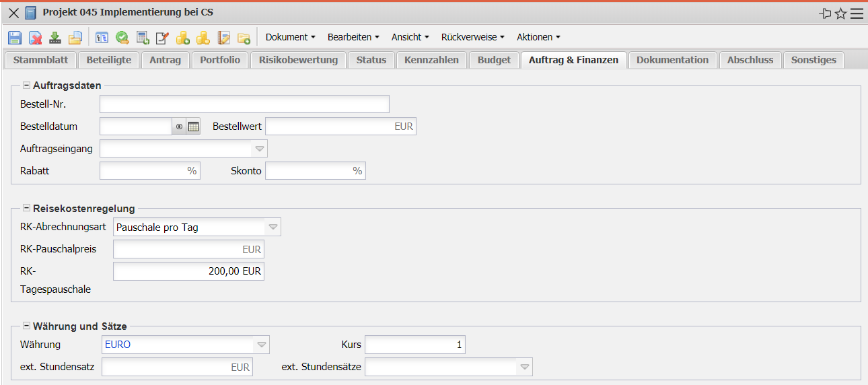
Task: Switch to the Budget tab
Action: [x=494, y=60]
